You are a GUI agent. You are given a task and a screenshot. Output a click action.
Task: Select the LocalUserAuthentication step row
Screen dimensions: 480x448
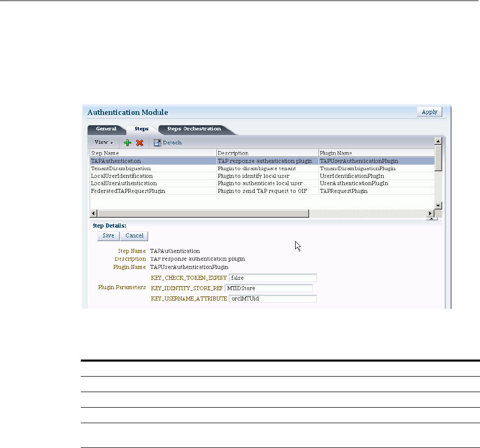(x=262, y=183)
